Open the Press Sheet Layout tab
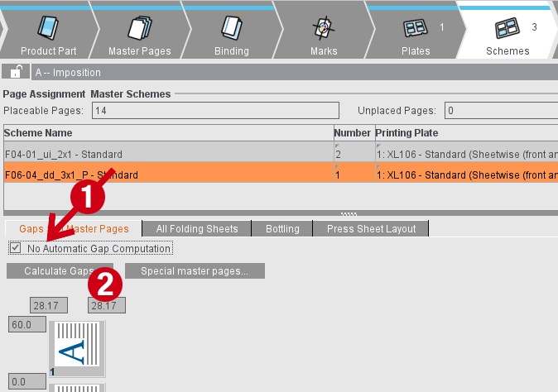 click(372, 228)
